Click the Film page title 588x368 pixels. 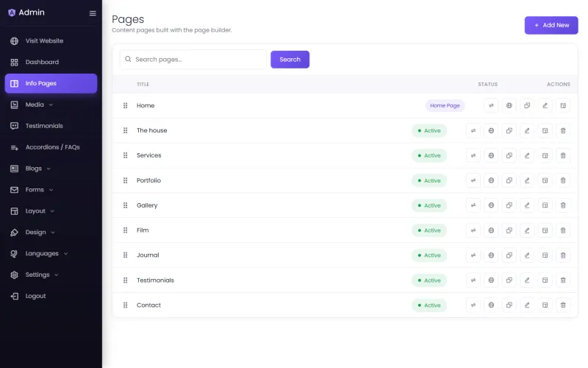(x=143, y=230)
